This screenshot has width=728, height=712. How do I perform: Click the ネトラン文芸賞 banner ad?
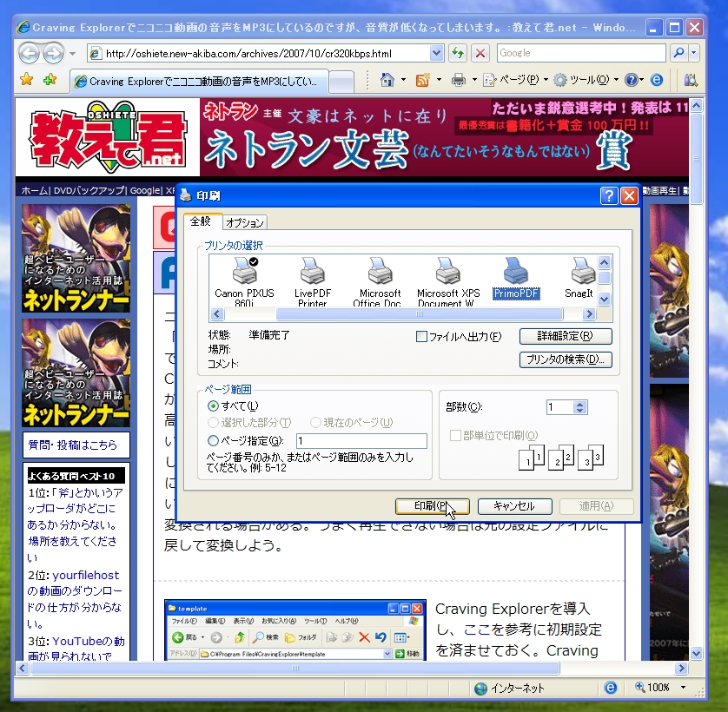click(x=444, y=137)
